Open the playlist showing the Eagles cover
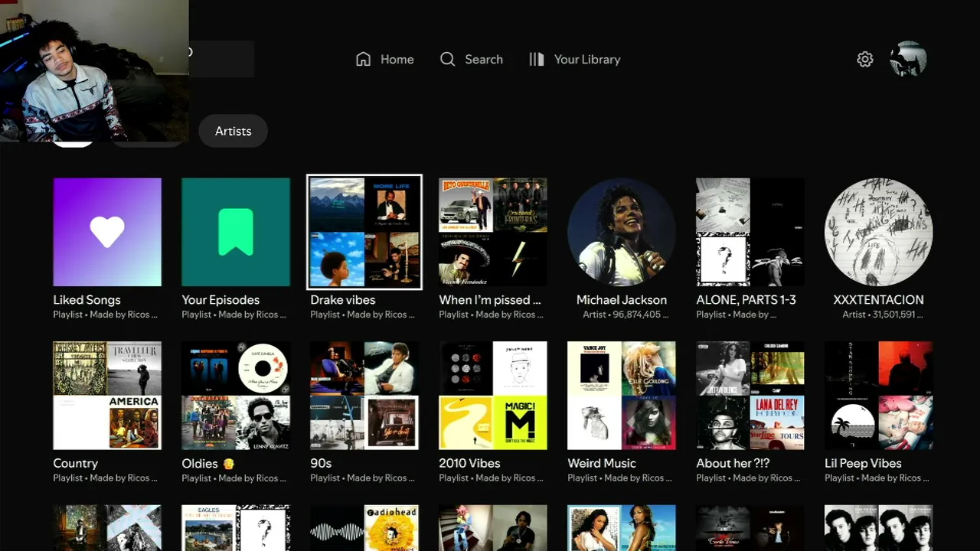The width and height of the screenshot is (980, 551). tap(236, 528)
